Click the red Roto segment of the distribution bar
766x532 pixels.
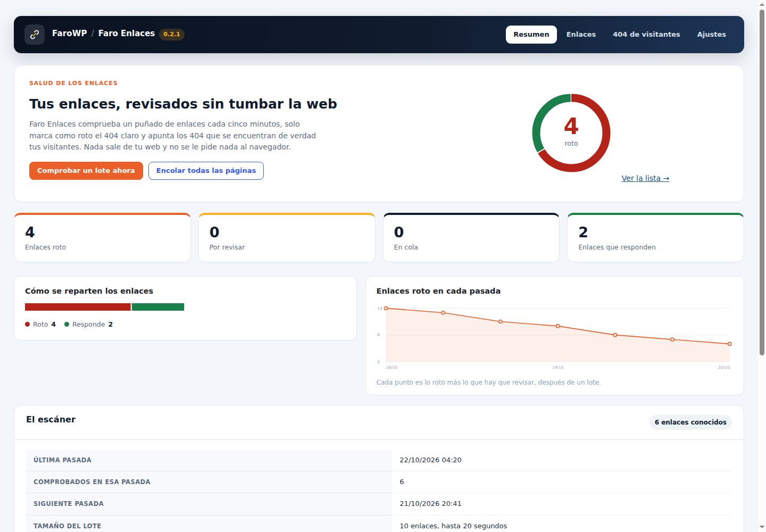point(78,307)
